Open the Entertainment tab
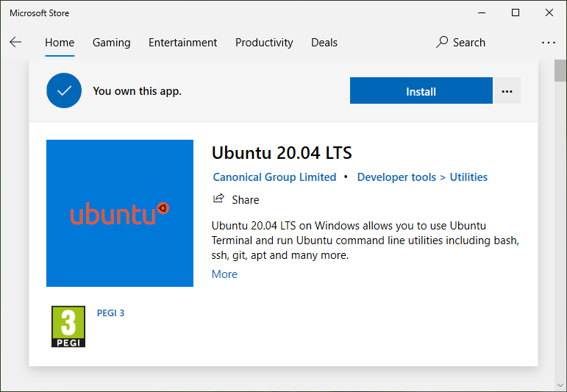 click(182, 43)
